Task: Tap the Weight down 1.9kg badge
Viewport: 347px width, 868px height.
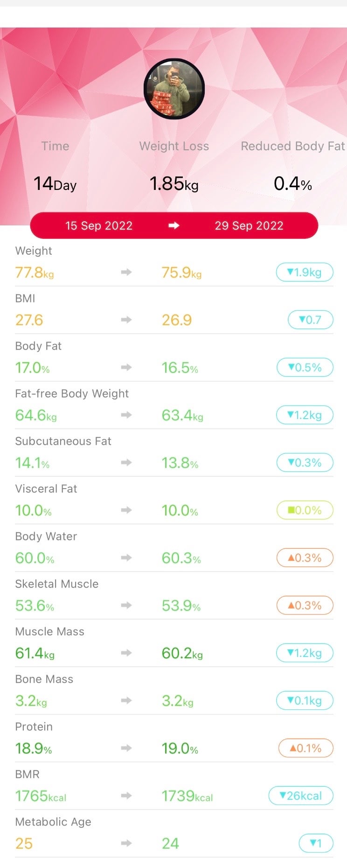Action: click(x=305, y=272)
